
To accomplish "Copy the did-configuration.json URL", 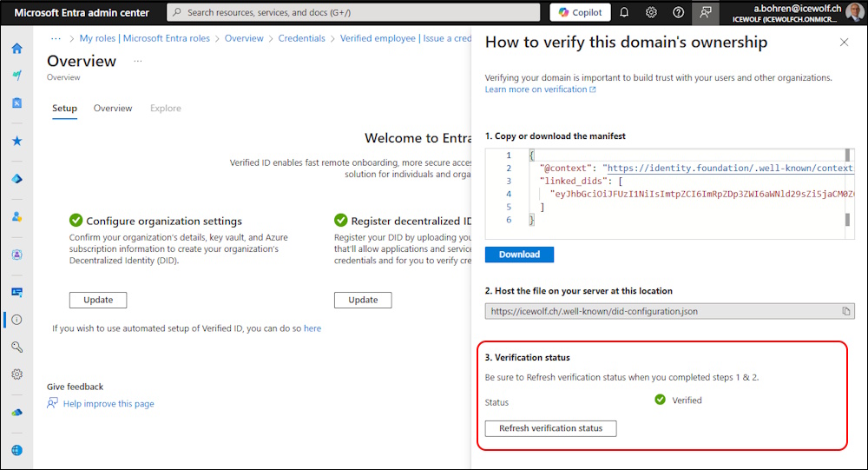I will pyautogui.click(x=845, y=312).
